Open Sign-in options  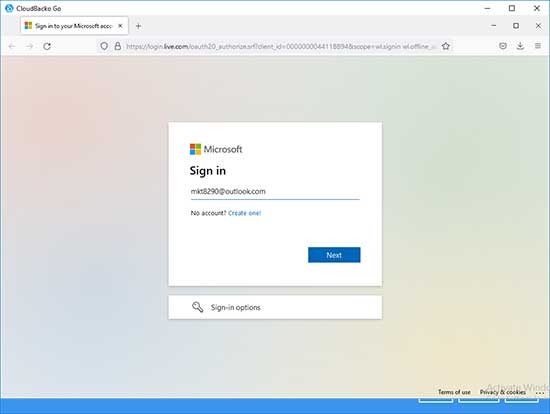tap(275, 307)
